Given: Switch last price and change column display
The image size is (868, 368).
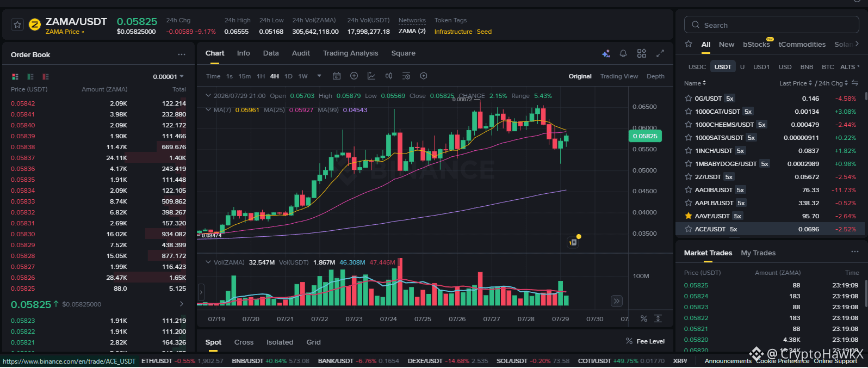Looking at the screenshot, I should tap(855, 83).
